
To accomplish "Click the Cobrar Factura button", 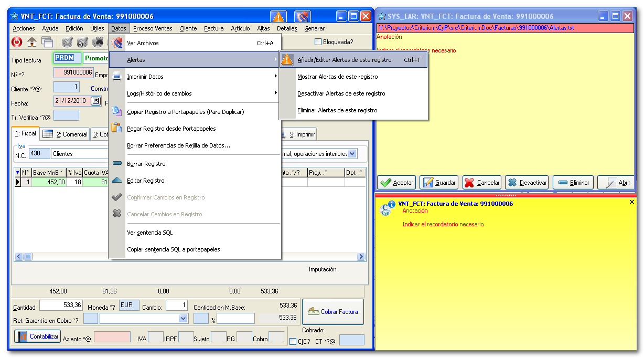I will tap(333, 312).
